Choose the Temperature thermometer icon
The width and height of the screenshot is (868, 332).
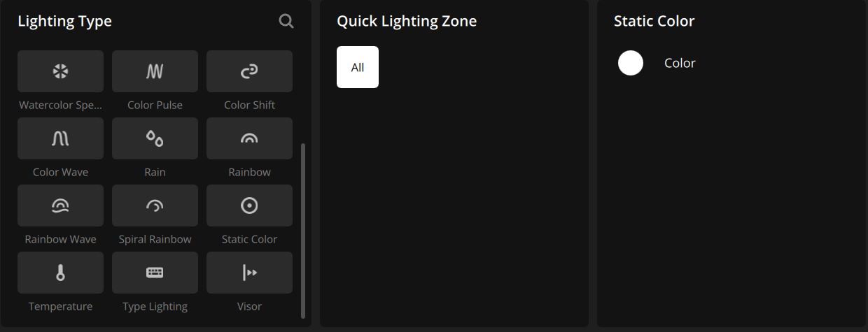(x=60, y=273)
